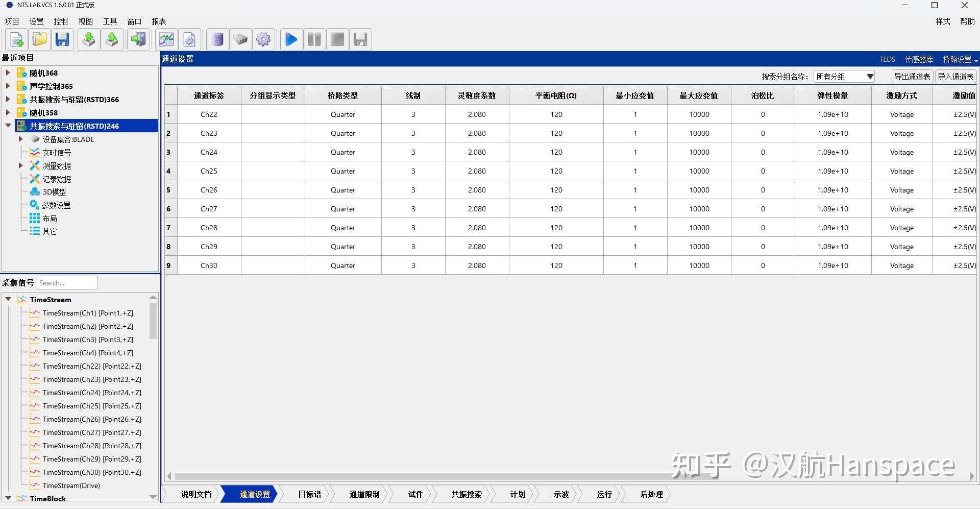Screen dimensions: 980x509
Task: Stop the test with the stop icon
Action: click(337, 39)
